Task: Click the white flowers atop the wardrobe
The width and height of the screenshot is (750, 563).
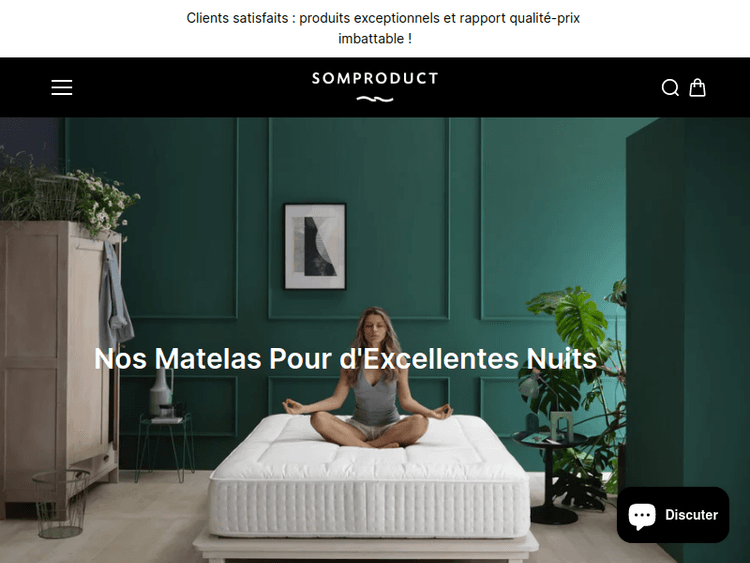Action: click(x=103, y=199)
